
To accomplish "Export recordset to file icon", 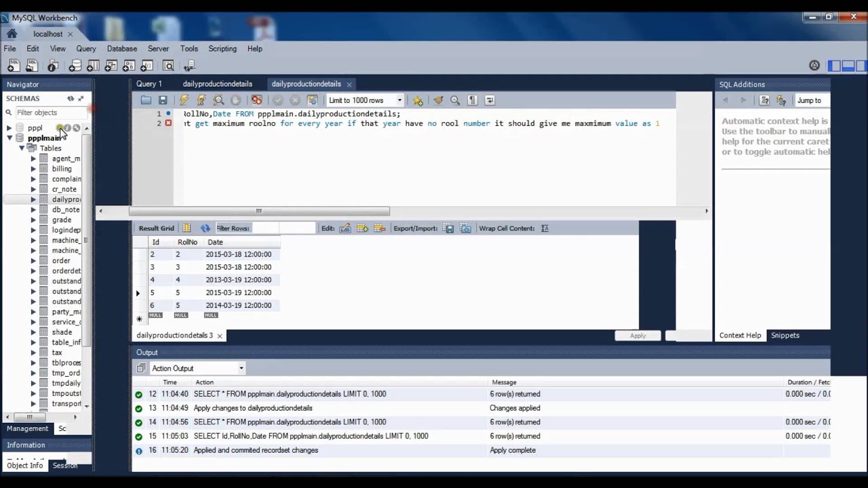I will click(x=449, y=228).
